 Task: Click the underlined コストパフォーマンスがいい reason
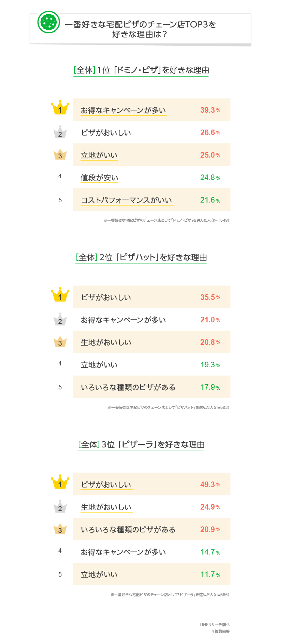click(127, 200)
